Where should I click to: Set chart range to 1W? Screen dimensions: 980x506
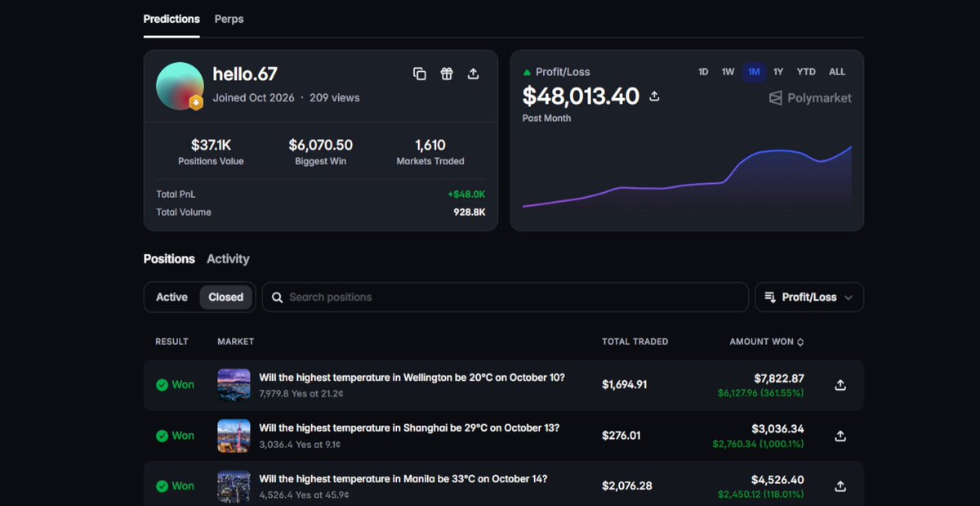tap(728, 72)
